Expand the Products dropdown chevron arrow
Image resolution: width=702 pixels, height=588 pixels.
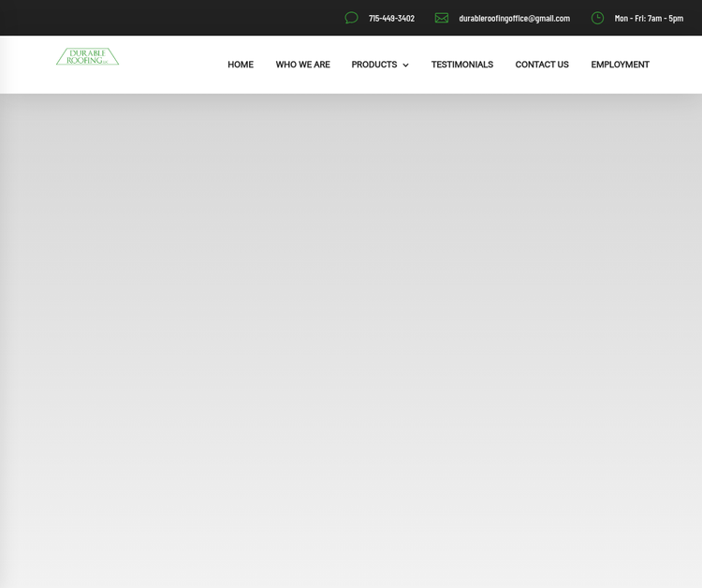click(405, 66)
